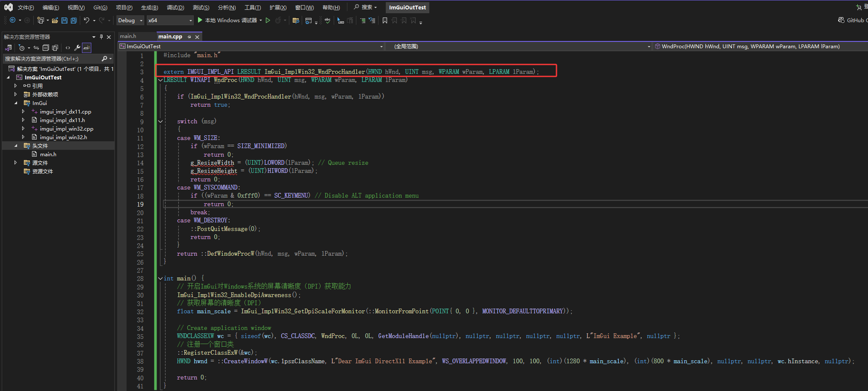
Task: Select the 资源文件 folder
Action: point(43,171)
